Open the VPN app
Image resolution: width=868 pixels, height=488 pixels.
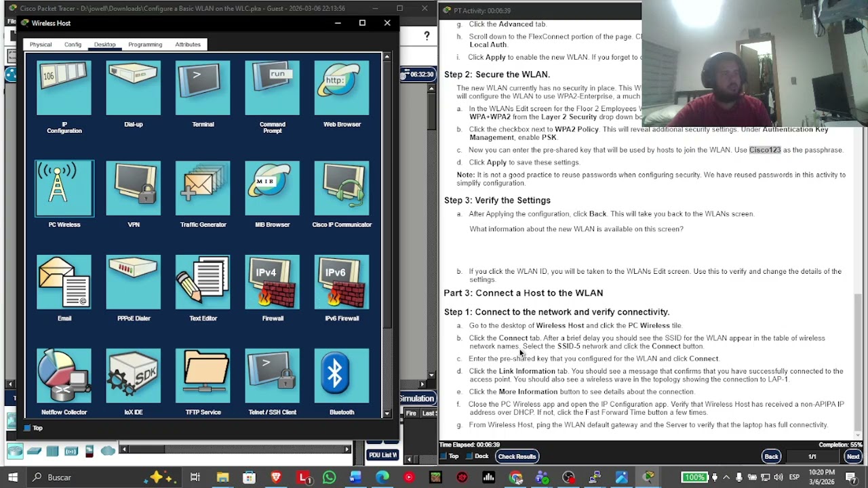[x=134, y=195]
